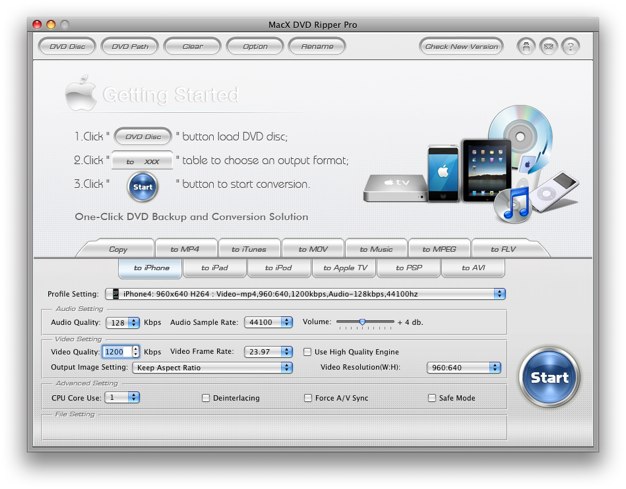This screenshot has height=489, width=626.
Task: Open the Audio Sample Rate dropdown
Action: [x=268, y=322]
